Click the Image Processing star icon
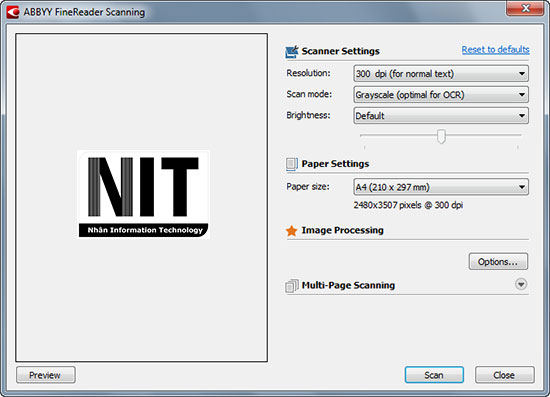Screen dimensions: 550x397 point(291,231)
